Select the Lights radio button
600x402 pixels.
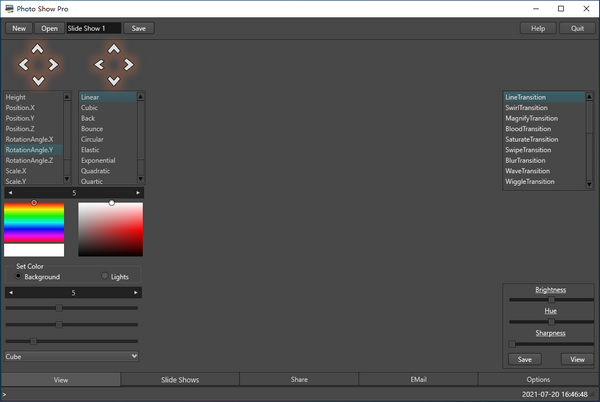(105, 277)
